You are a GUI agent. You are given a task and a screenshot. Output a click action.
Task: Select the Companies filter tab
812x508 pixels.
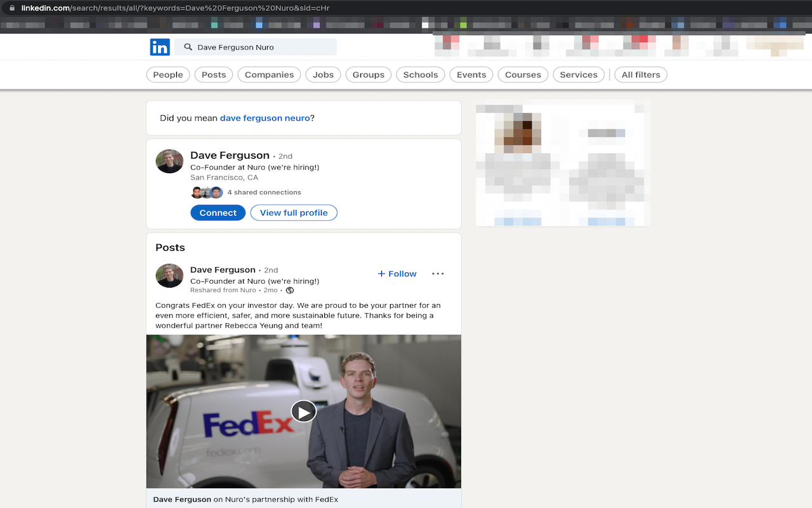[x=269, y=74]
